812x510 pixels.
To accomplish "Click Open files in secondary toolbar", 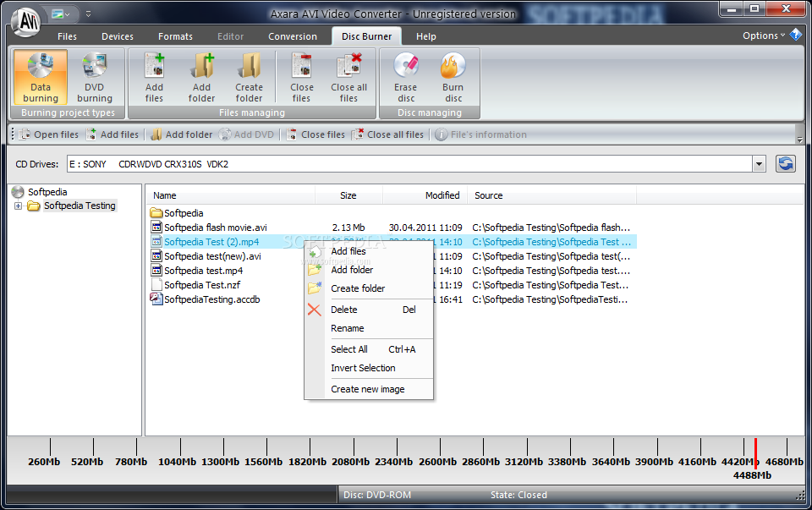I will [49, 134].
